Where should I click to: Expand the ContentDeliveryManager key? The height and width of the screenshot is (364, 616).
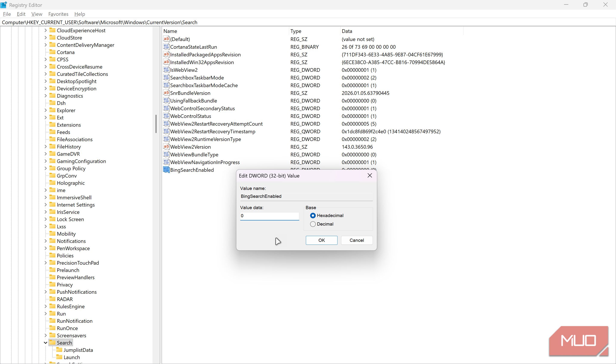coord(45,45)
